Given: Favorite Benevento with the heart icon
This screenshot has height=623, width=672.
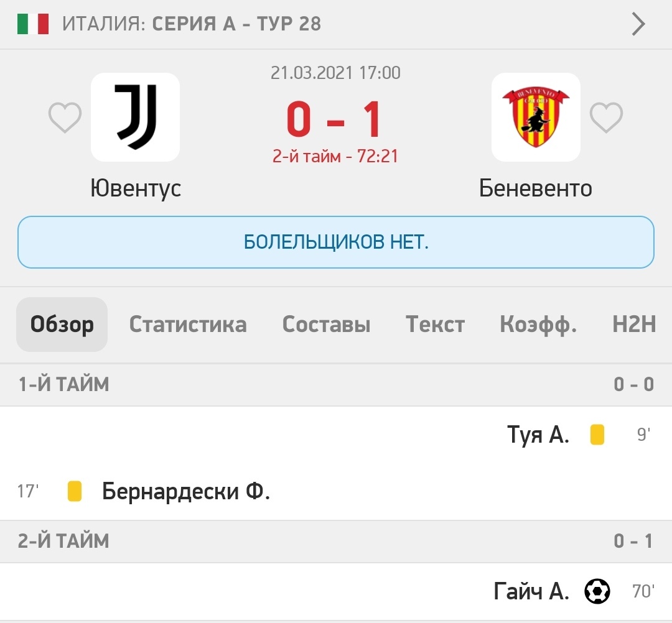Looking at the screenshot, I should 606,118.
